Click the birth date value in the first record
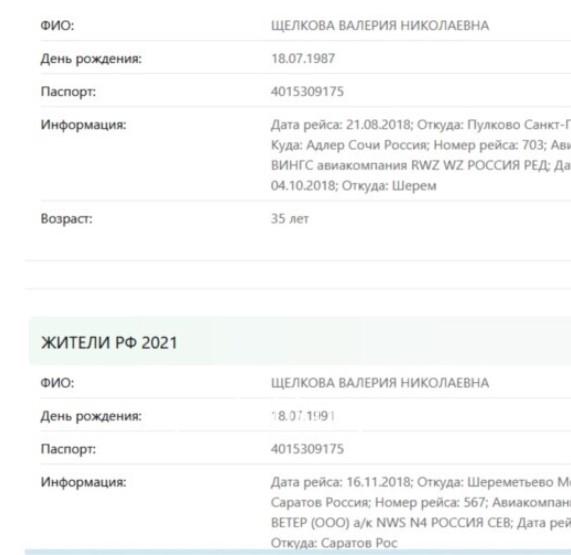 click(303, 59)
